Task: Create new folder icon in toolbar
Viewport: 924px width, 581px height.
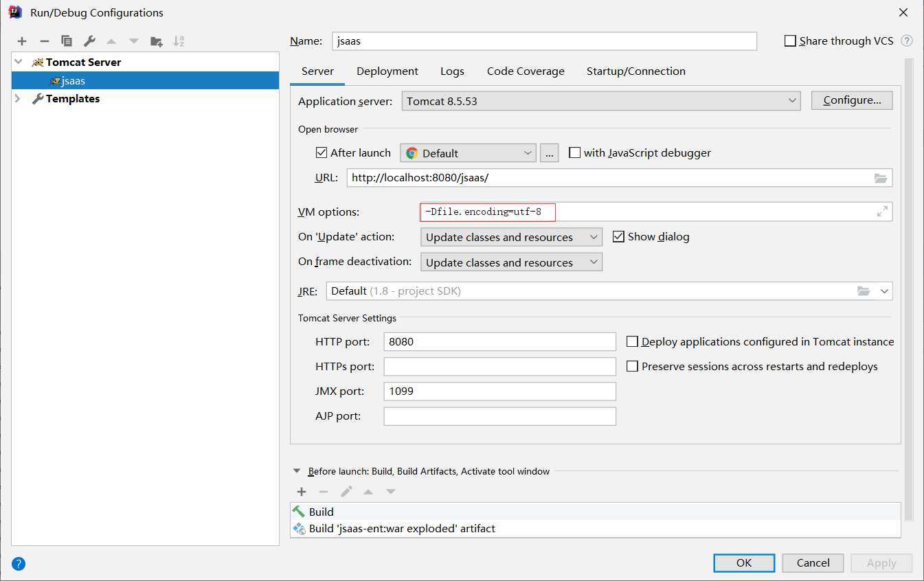Action: 157,41
